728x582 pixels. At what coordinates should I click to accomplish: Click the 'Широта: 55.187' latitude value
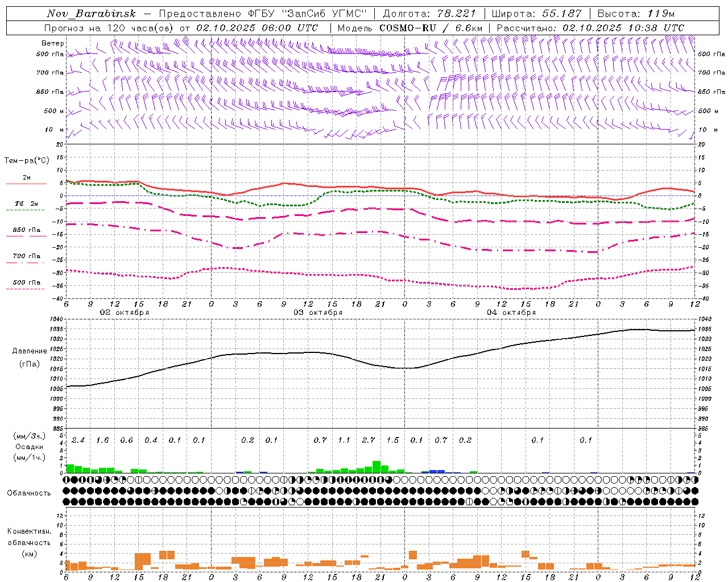(x=536, y=14)
